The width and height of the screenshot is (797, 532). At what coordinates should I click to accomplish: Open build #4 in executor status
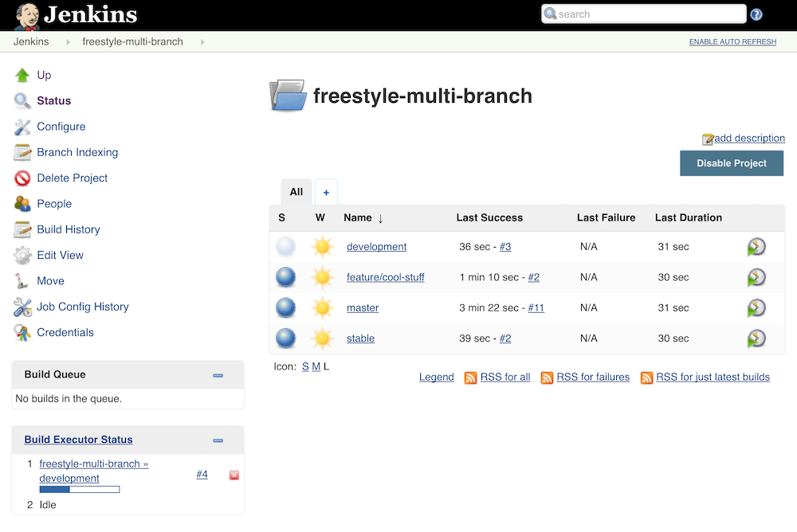click(x=202, y=475)
